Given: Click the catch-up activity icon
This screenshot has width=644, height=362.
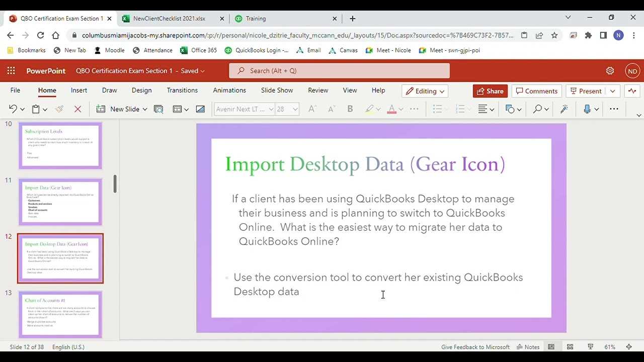Looking at the screenshot, I should (x=632, y=91).
